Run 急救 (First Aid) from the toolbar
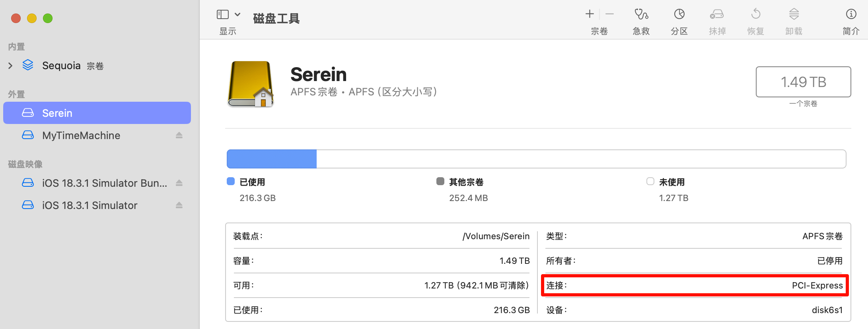 click(641, 20)
